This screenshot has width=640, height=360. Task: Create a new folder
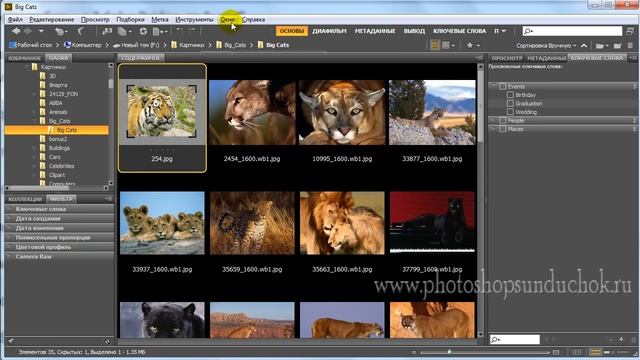pos(618,45)
